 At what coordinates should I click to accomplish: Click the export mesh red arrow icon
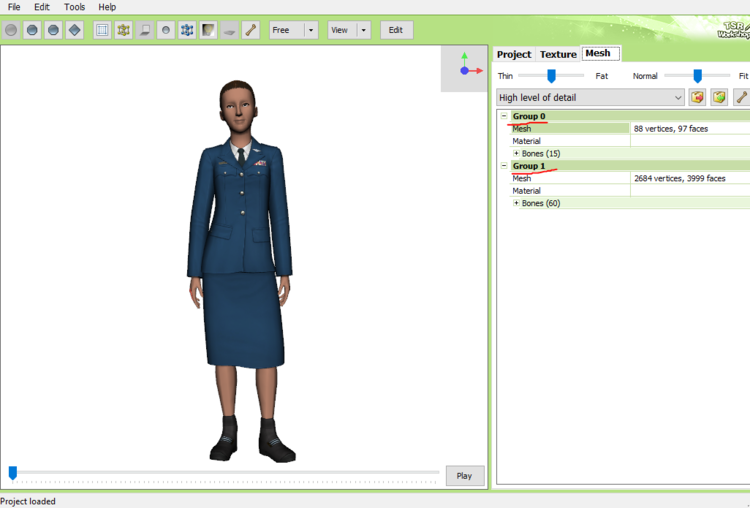click(697, 97)
